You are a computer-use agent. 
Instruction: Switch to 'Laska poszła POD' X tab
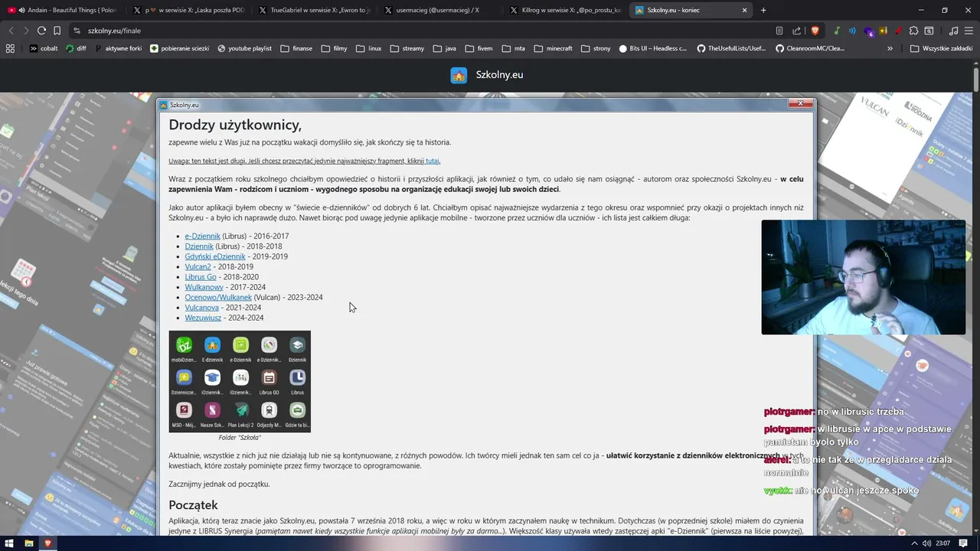[x=189, y=10]
